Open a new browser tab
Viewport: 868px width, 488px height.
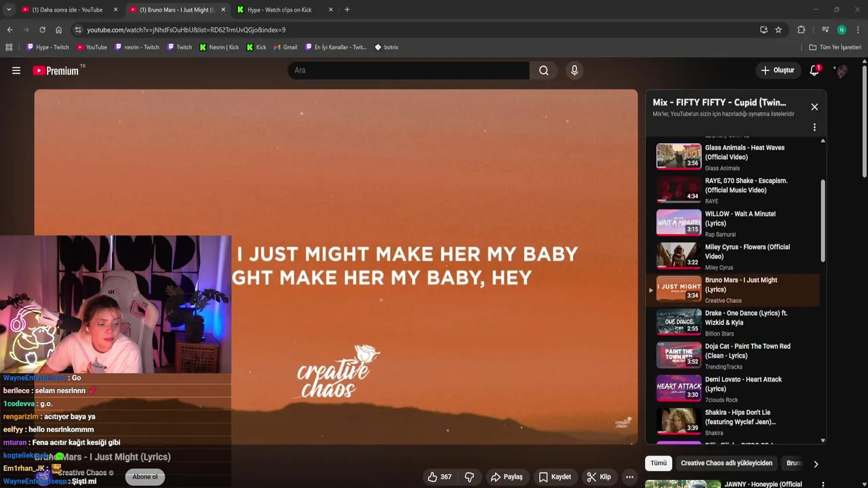pyautogui.click(x=347, y=9)
